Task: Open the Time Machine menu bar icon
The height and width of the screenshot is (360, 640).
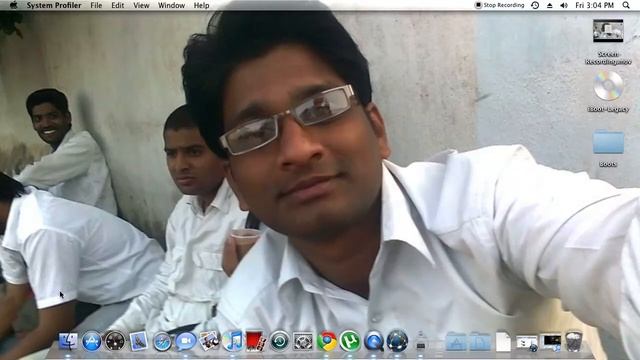Action: (x=535, y=5)
